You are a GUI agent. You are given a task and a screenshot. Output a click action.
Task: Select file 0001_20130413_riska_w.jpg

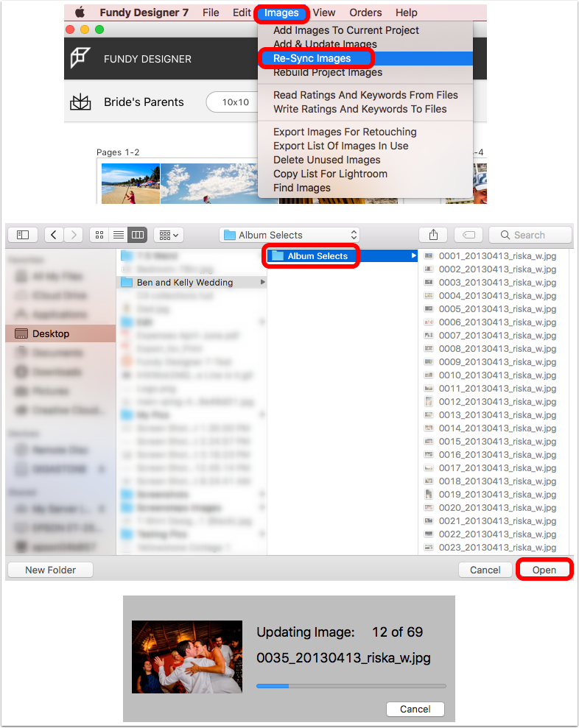coord(497,256)
